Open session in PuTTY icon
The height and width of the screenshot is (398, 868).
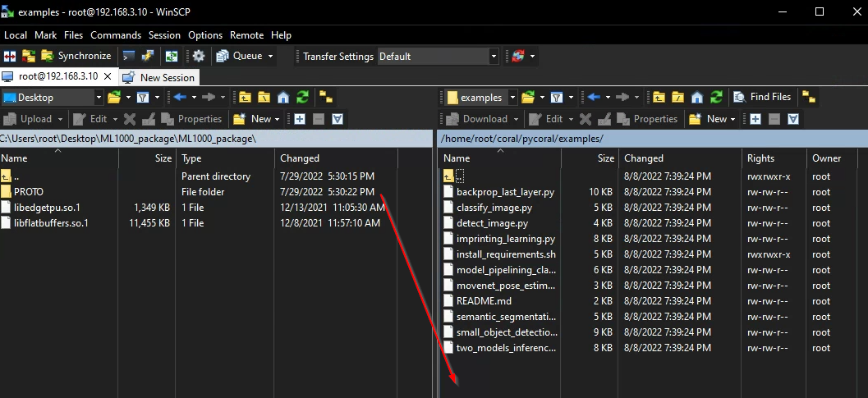(x=147, y=56)
